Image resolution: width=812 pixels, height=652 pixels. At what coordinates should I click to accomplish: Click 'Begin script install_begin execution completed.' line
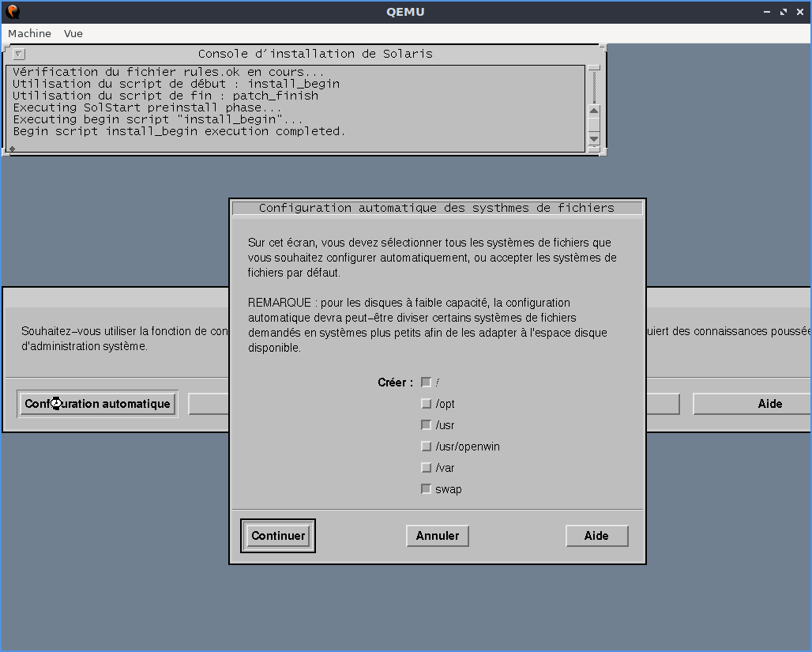179,132
